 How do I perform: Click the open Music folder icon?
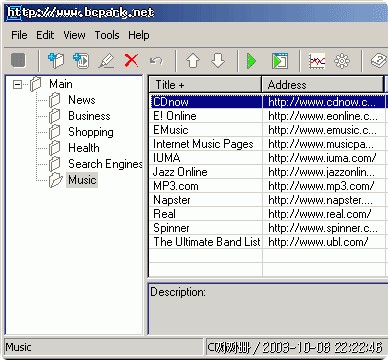point(55,180)
